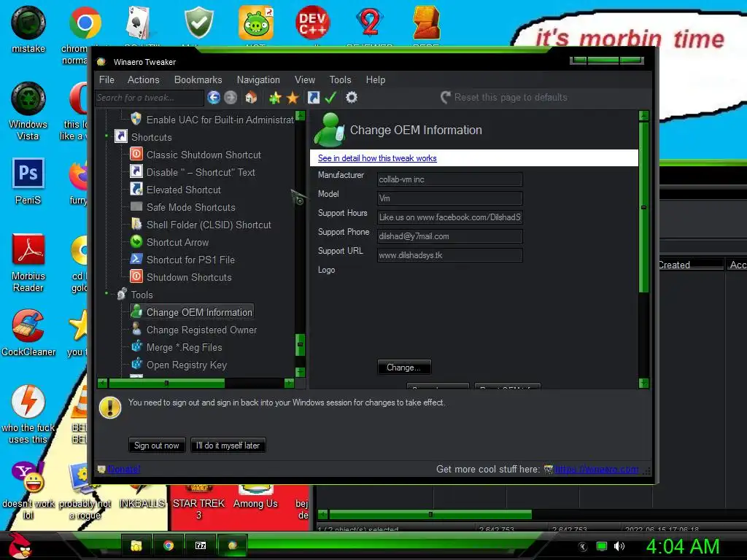747x560 pixels.
Task: Select Safe Mode Shortcuts tree item
Action: [191, 207]
